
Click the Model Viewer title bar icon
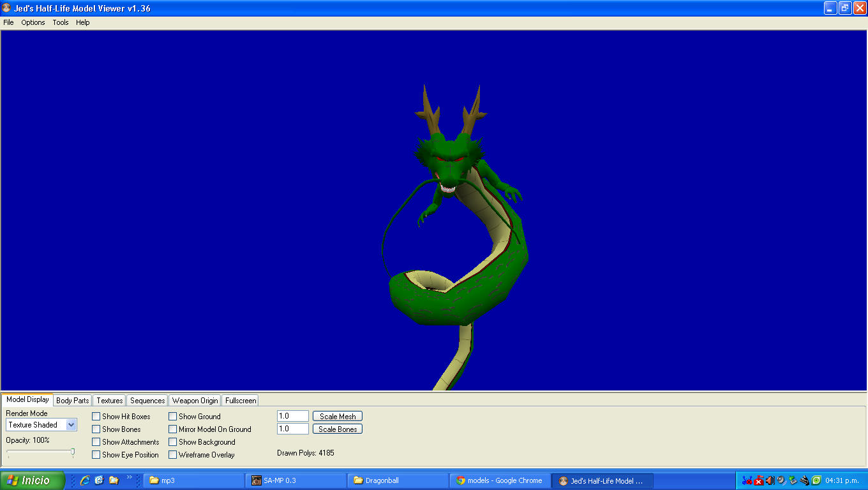tap(7, 8)
